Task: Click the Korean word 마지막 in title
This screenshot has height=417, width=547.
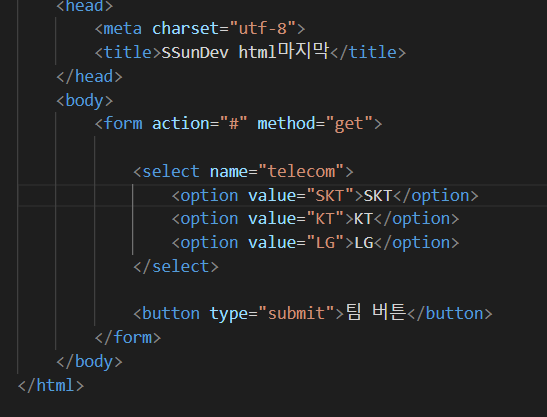Action: 303,51
